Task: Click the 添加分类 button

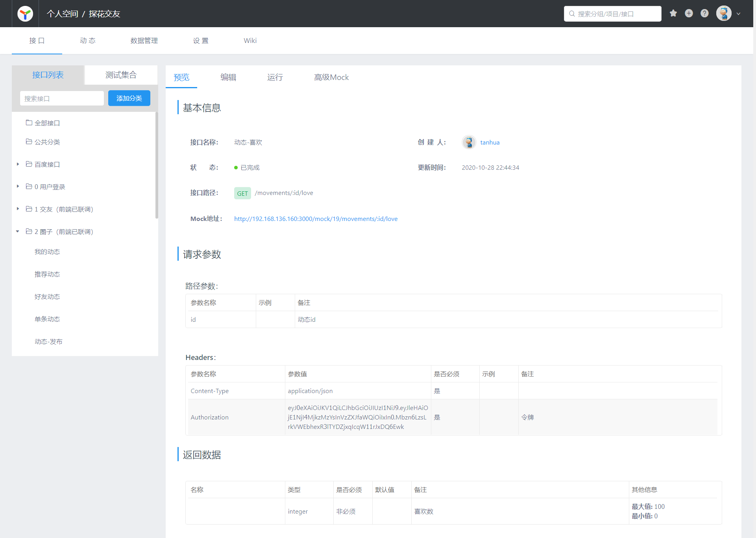Action: point(129,98)
